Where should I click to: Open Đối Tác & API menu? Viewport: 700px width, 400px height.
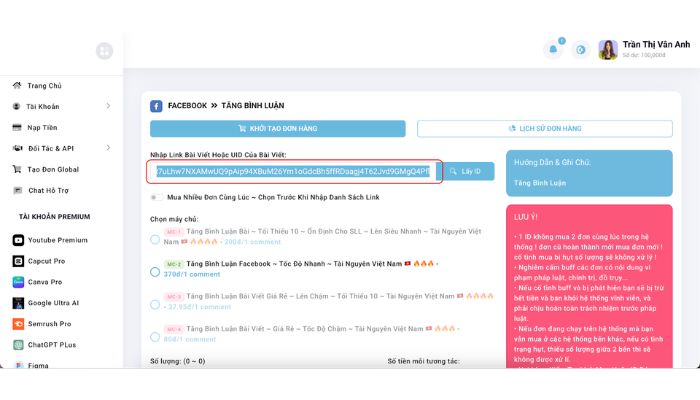(x=51, y=149)
